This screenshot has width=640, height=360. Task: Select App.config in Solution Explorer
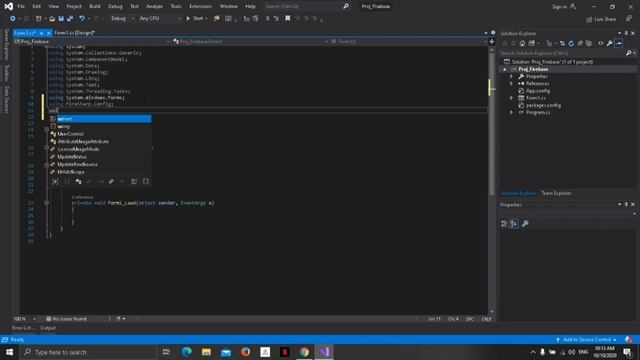pos(538,91)
